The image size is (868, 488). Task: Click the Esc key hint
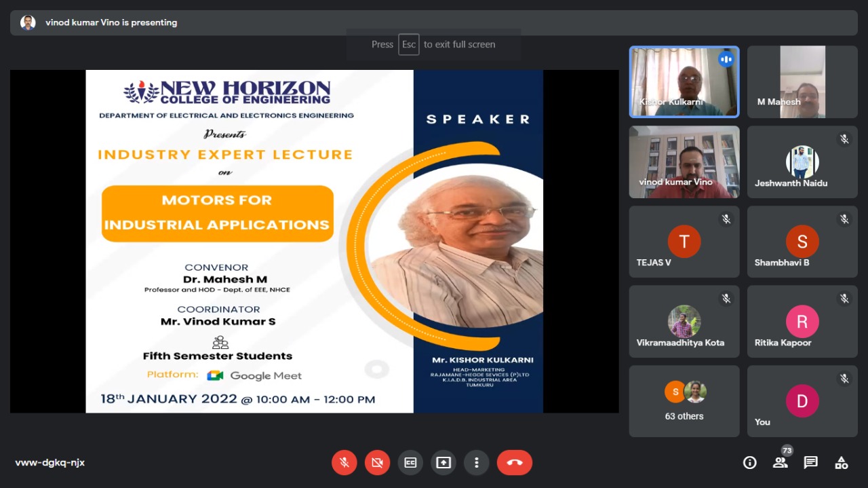tap(409, 44)
